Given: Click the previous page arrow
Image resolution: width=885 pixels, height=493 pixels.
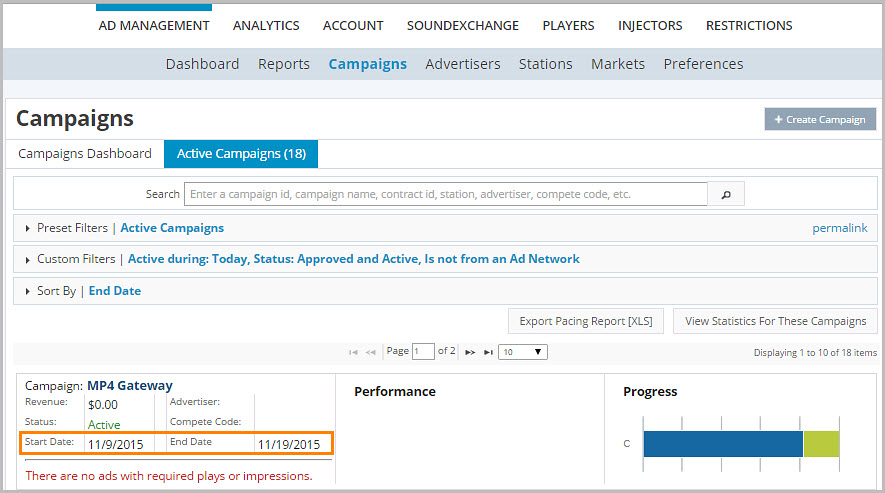Looking at the screenshot, I should click(x=371, y=352).
